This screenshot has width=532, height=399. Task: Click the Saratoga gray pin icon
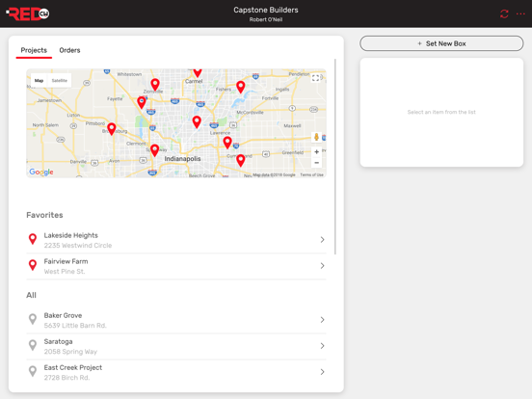click(x=33, y=345)
